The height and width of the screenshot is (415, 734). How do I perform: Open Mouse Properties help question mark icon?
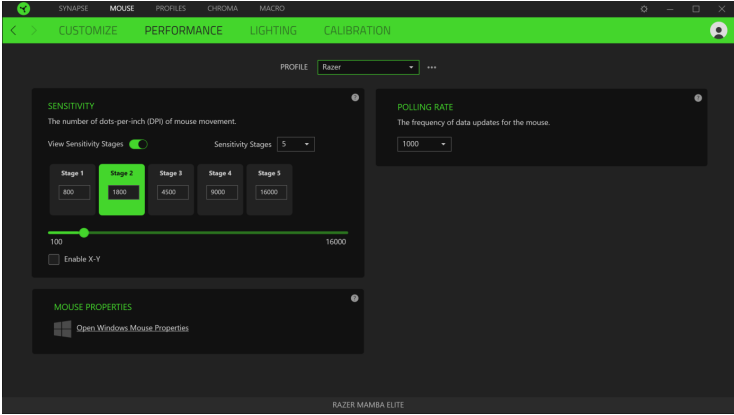click(355, 298)
